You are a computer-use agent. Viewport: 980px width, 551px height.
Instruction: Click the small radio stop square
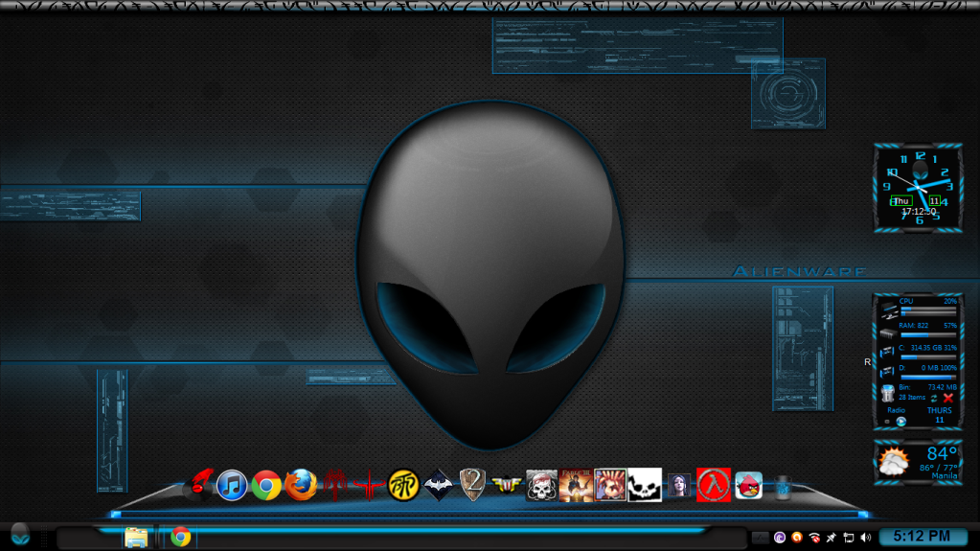tap(887, 422)
